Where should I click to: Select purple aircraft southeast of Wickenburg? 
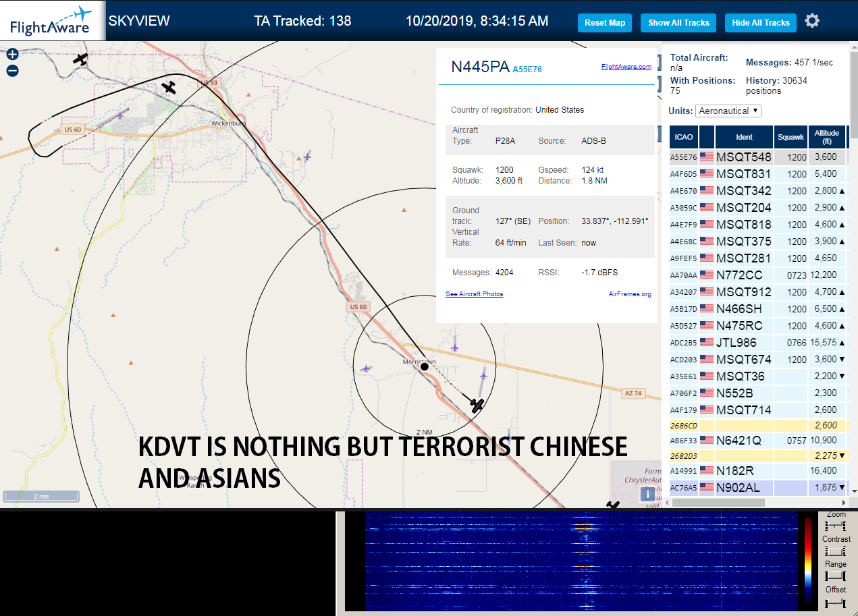click(x=308, y=157)
